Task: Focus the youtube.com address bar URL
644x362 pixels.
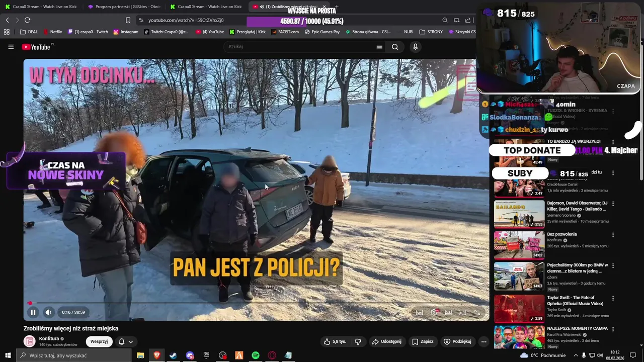Action: (x=186, y=20)
